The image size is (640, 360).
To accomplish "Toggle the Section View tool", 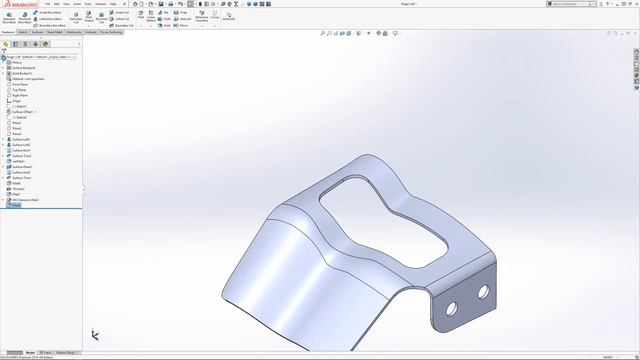I will (x=342, y=33).
